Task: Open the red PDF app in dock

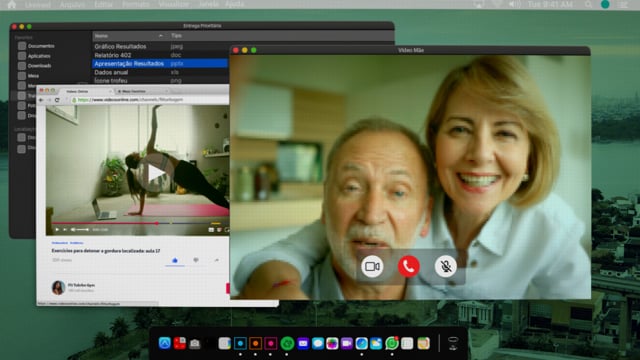Action: coord(180,343)
